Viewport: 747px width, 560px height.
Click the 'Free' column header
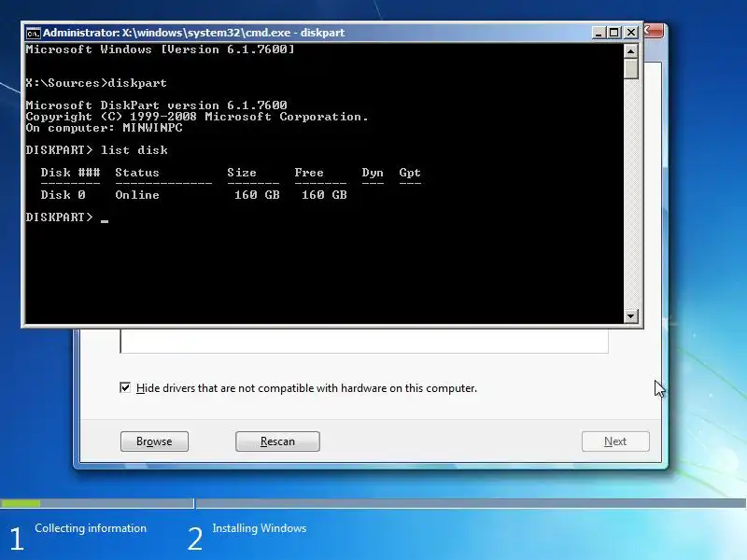309,173
